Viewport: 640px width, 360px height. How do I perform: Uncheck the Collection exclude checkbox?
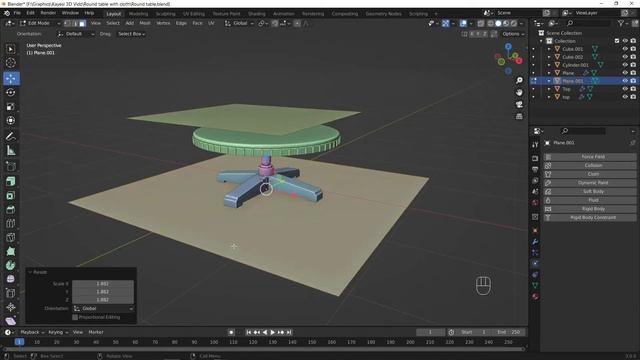pos(617,41)
